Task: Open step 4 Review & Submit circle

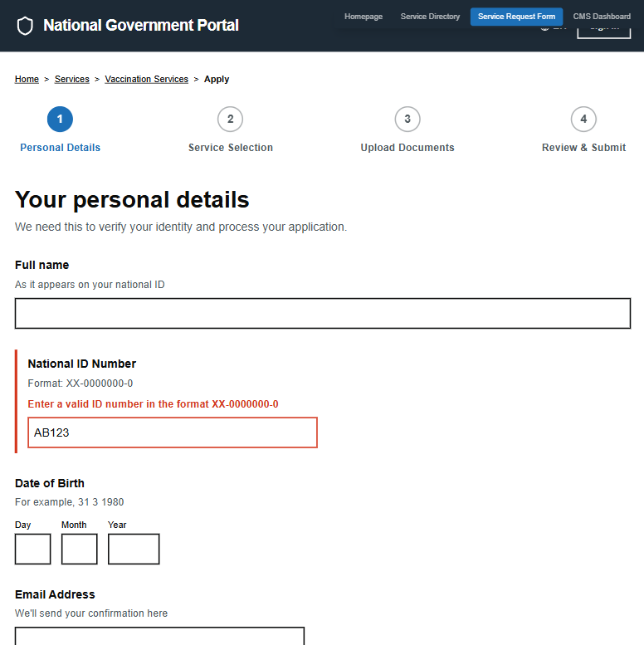Action: (x=583, y=120)
